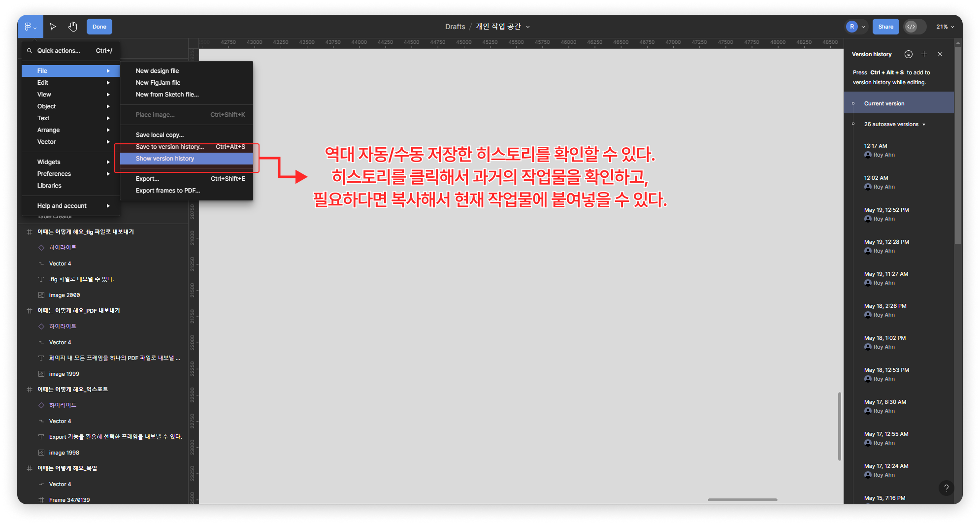Viewport: 980px width, 524px height.
Task: Select frame layer ending _fig 파일로 내보내기
Action: (x=103, y=232)
